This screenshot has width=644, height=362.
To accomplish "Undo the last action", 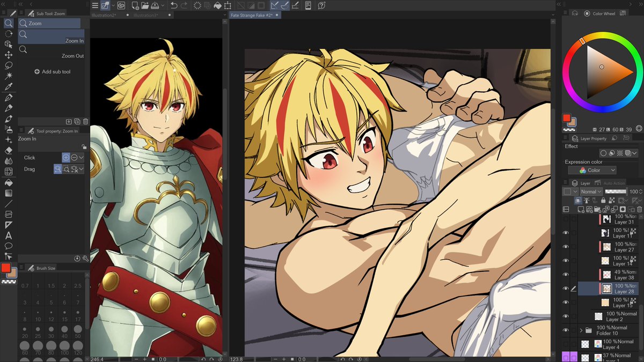I will [x=174, y=5].
